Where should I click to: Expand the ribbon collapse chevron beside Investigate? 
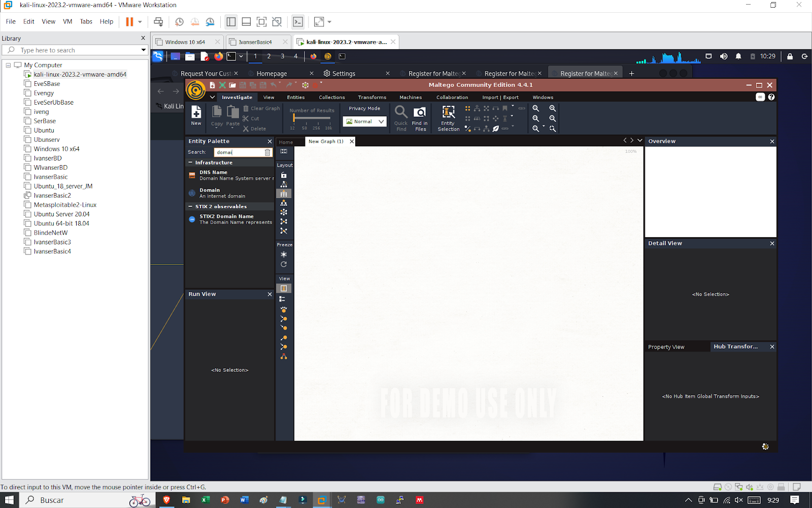[212, 97]
